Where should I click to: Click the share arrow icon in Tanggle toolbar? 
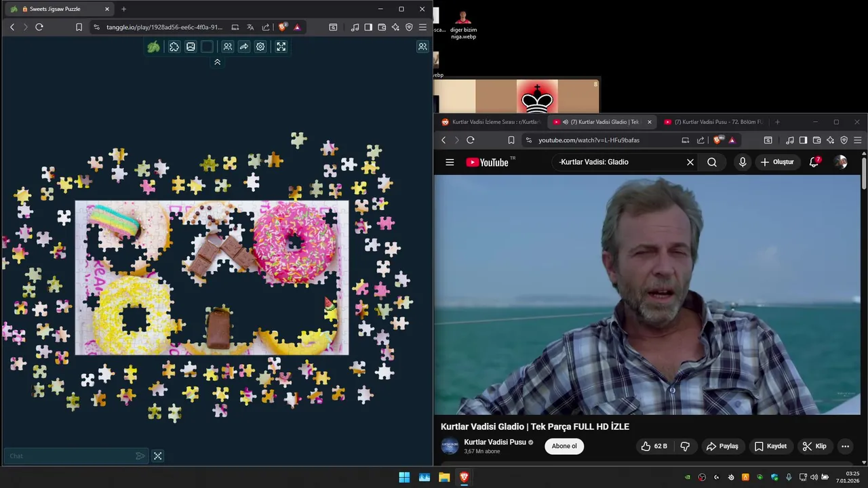pos(244,47)
